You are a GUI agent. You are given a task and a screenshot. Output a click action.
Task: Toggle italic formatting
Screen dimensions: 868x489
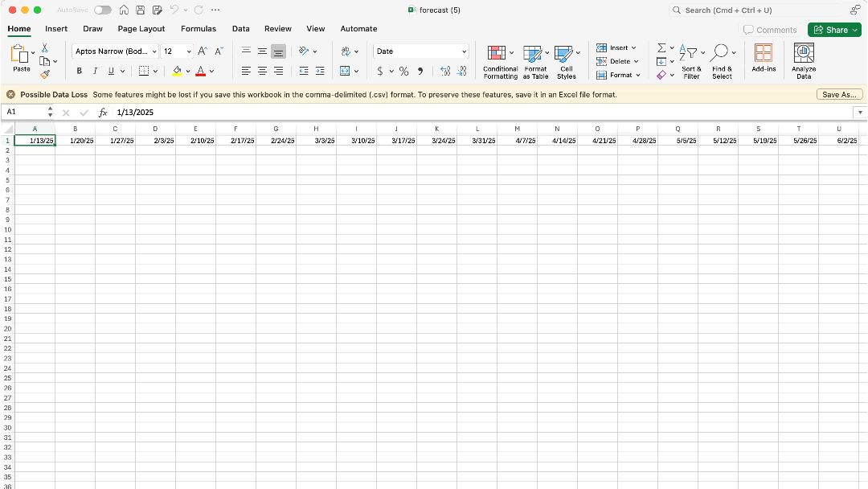tap(93, 71)
